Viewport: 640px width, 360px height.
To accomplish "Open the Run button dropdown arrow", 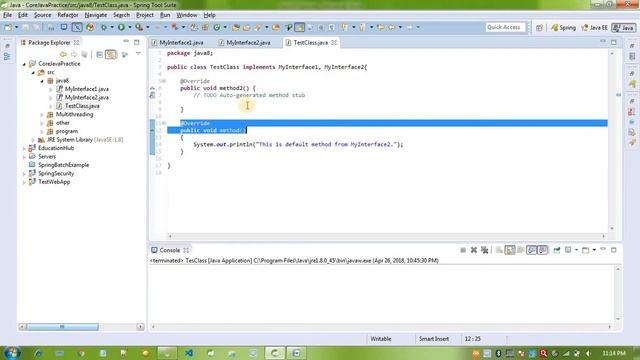I will click(130, 27).
